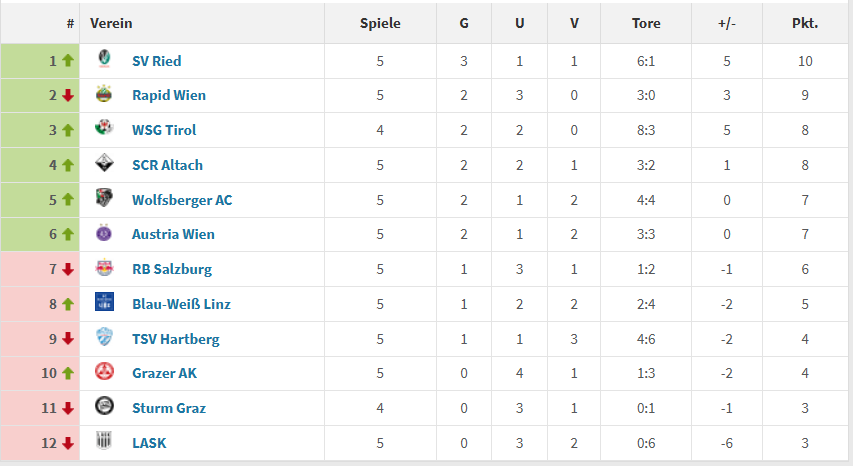Click the Wolfsberger AC wolf logo
This screenshot has width=853, height=466.
coord(104,198)
